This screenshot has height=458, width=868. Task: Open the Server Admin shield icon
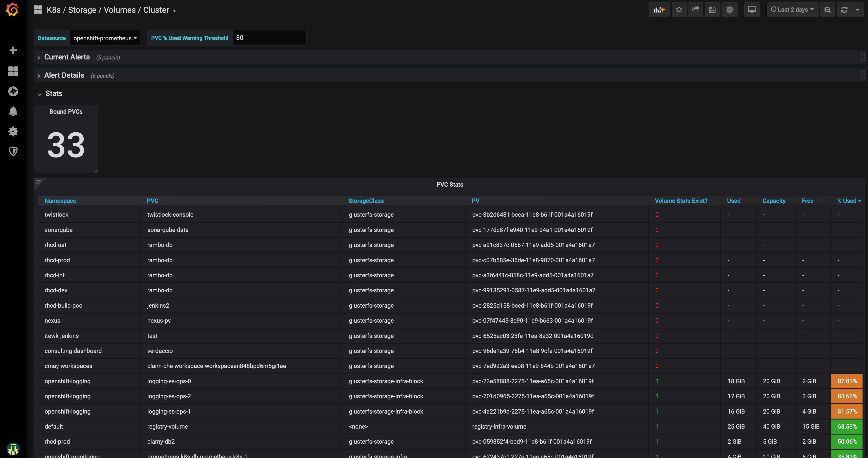point(13,151)
